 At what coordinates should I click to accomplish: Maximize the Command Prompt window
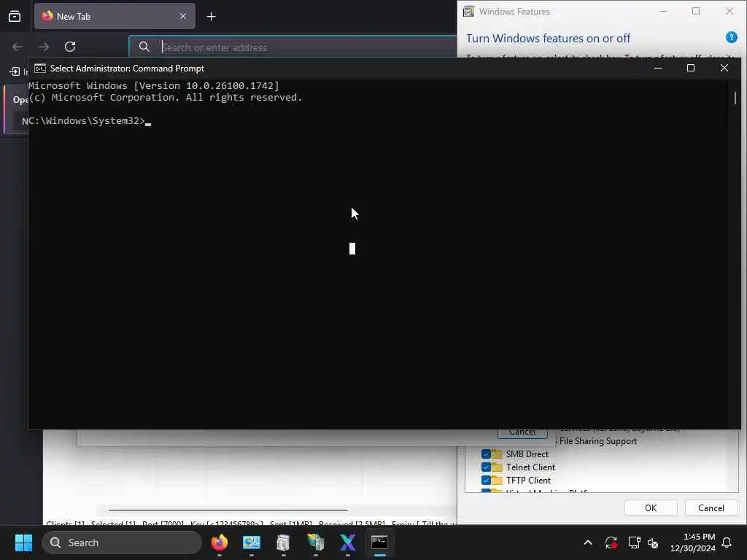pyautogui.click(x=691, y=68)
